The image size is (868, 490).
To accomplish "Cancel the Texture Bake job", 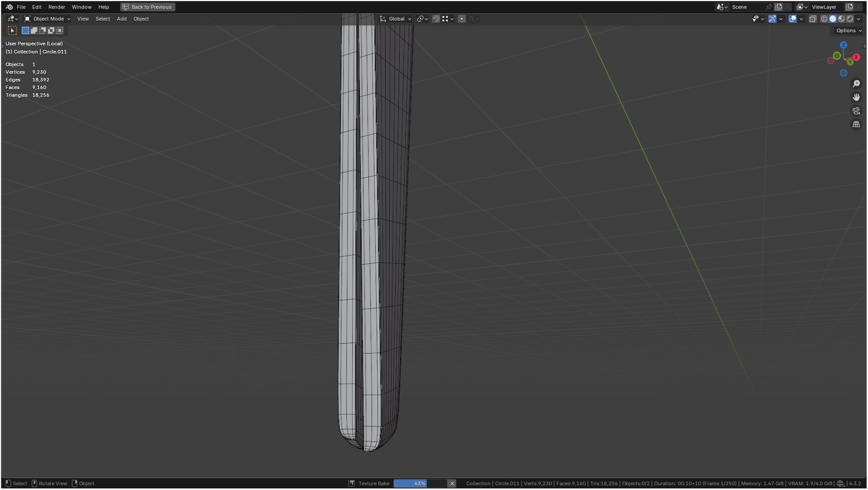I will (452, 484).
